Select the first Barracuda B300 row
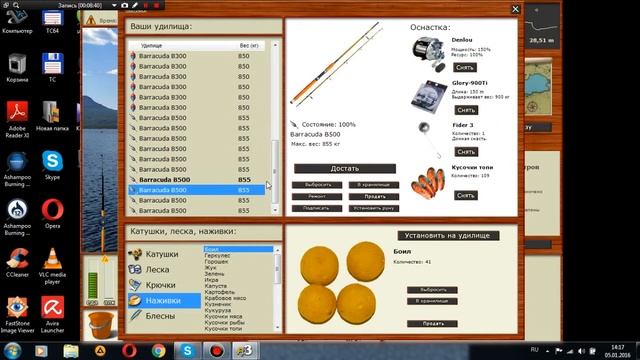The width and height of the screenshot is (640, 360). [196, 56]
